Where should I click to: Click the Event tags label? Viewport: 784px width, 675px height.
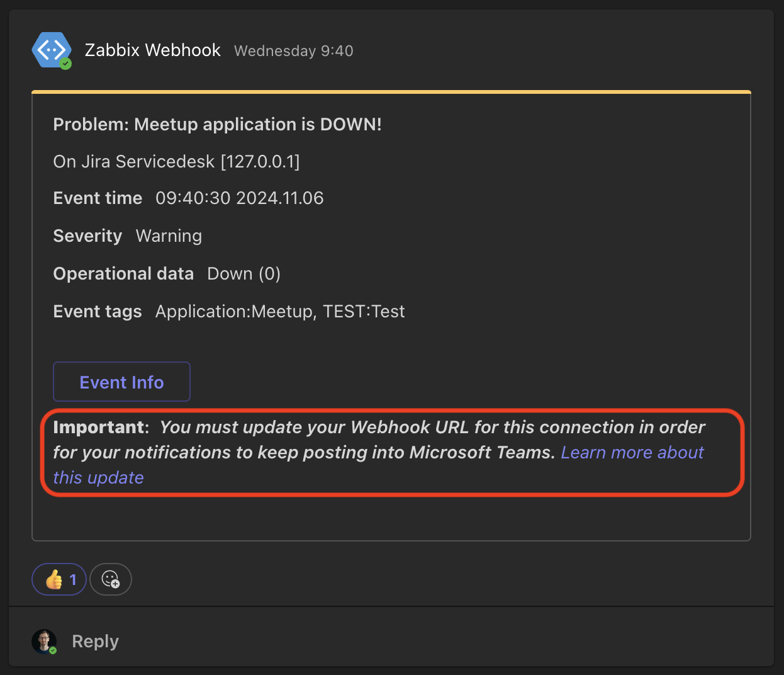click(x=98, y=312)
